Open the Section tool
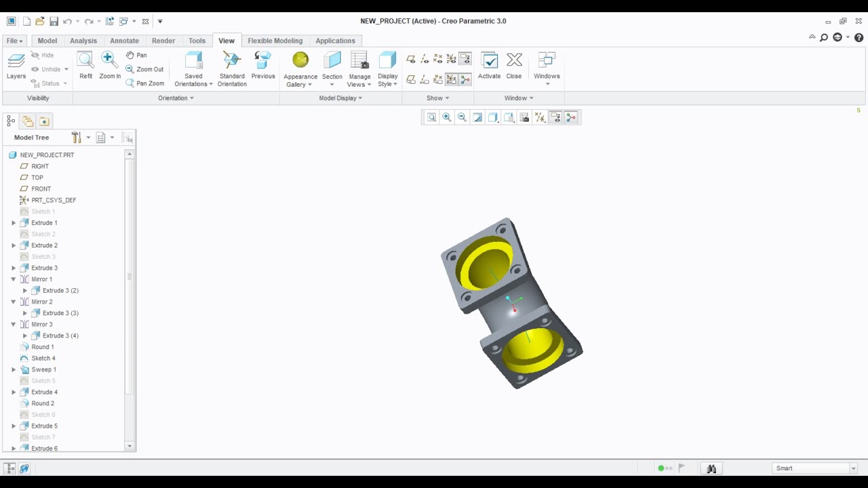The height and width of the screenshot is (488, 868). (x=332, y=70)
